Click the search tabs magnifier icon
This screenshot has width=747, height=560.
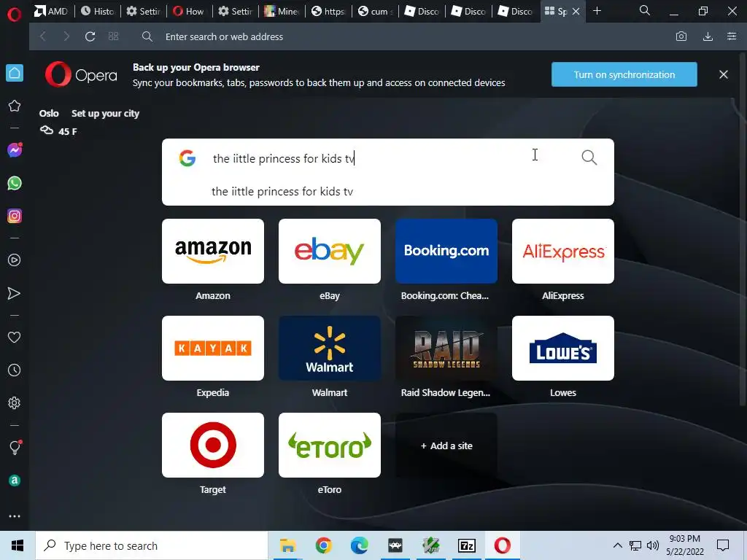[645, 10]
